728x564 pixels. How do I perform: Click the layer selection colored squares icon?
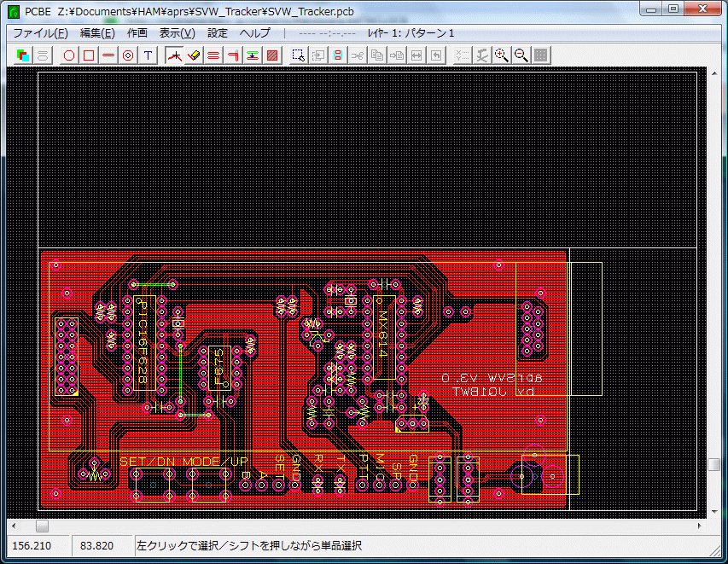(x=23, y=55)
